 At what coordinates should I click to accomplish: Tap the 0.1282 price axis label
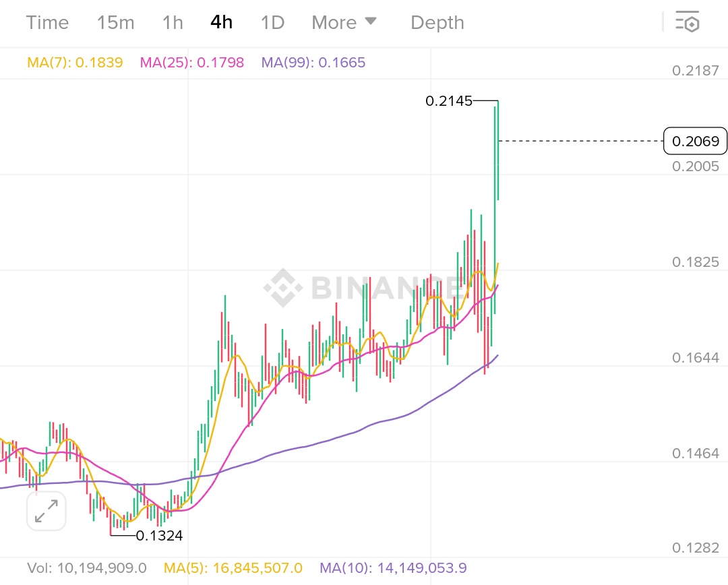point(696,548)
